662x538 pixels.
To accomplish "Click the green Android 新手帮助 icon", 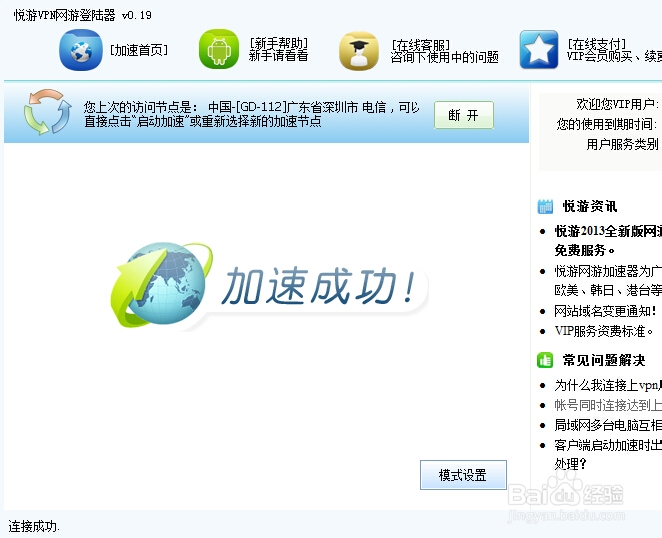I will point(219,49).
